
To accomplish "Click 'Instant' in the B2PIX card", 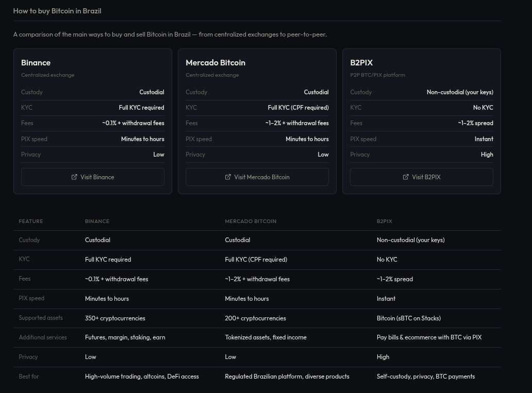I will tap(484, 139).
